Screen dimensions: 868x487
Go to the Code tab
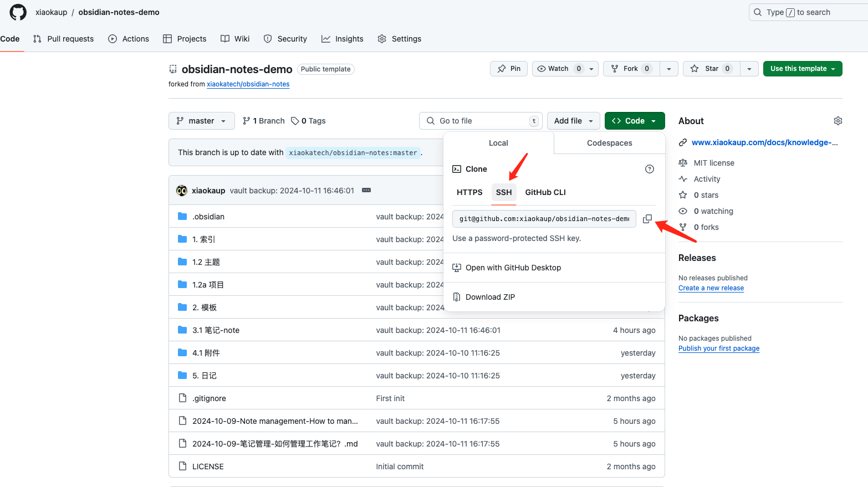click(10, 39)
